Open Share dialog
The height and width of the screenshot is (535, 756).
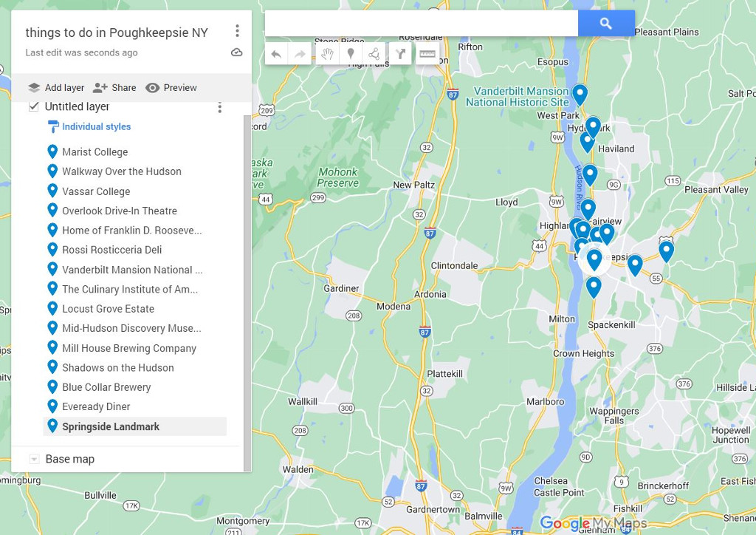point(114,88)
